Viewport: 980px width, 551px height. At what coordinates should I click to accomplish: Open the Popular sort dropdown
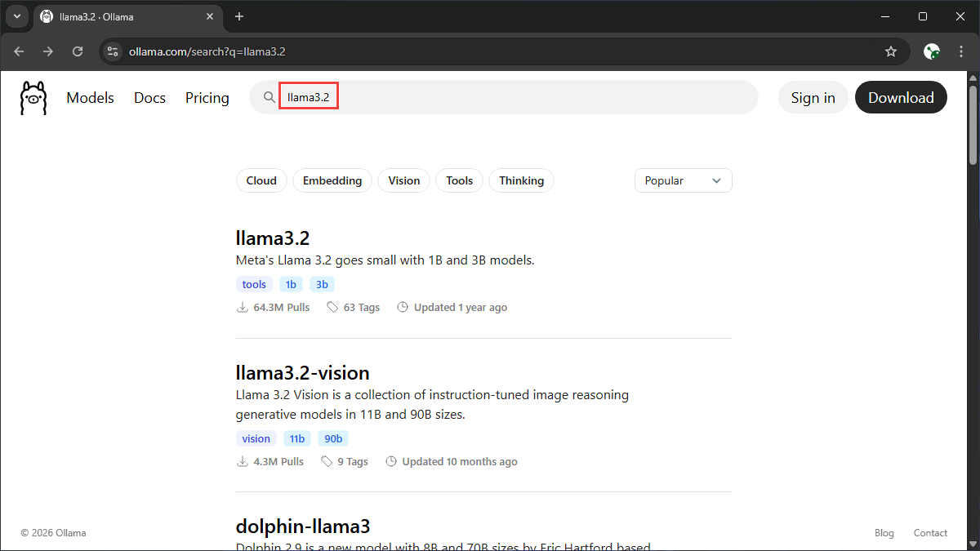coord(684,180)
